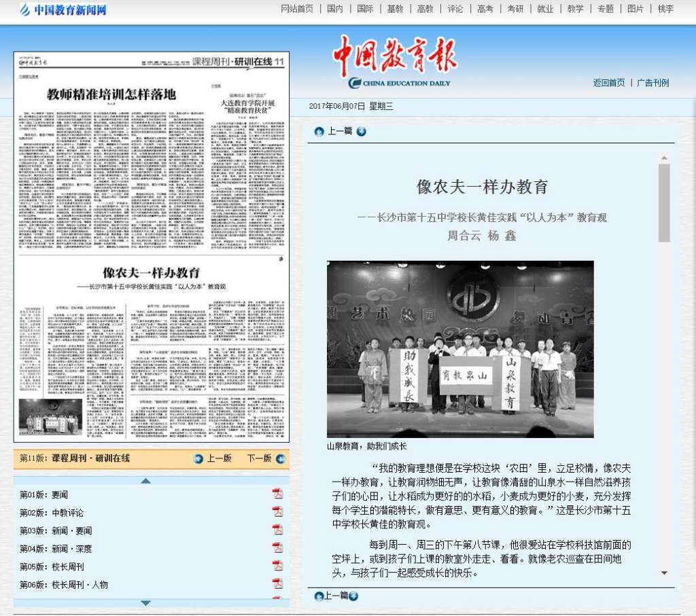Select 网站首页 in the top navigation
This screenshot has width=696, height=616.
297,9
